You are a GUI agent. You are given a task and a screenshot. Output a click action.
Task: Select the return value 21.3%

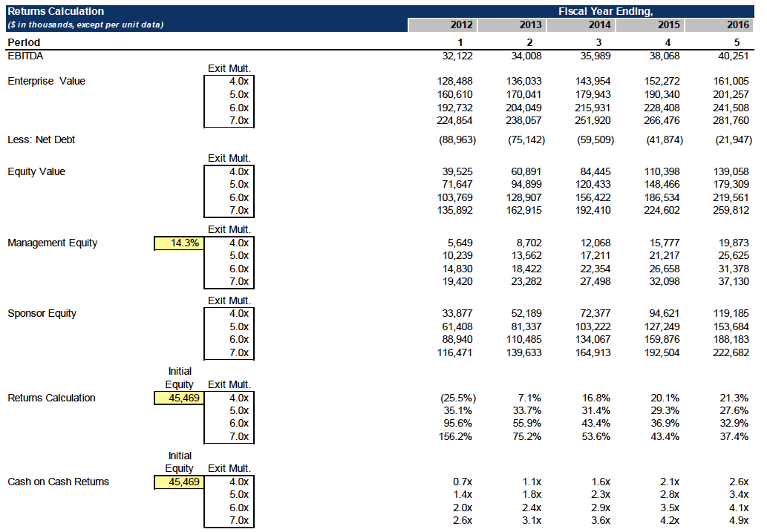tap(734, 398)
